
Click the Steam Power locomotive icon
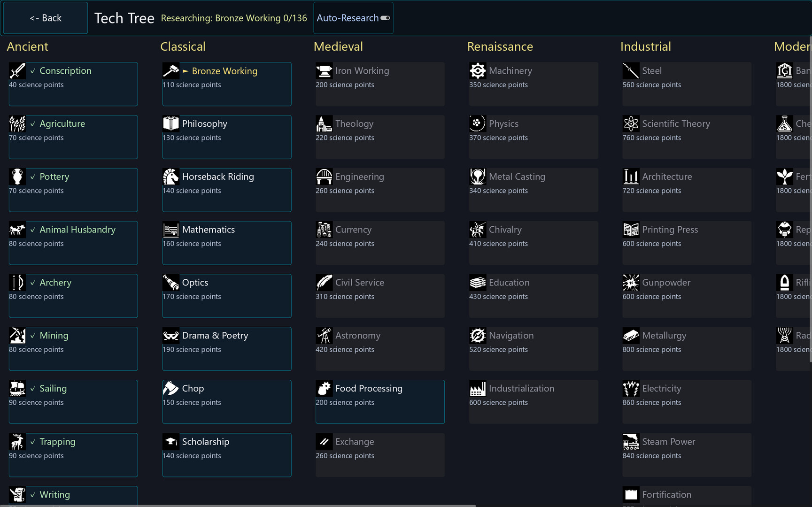pos(631,442)
